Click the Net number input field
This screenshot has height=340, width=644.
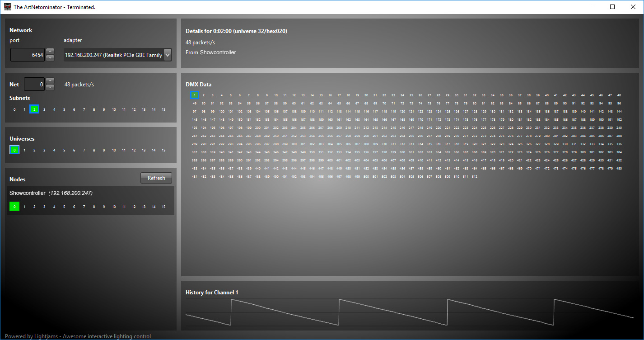[34, 84]
